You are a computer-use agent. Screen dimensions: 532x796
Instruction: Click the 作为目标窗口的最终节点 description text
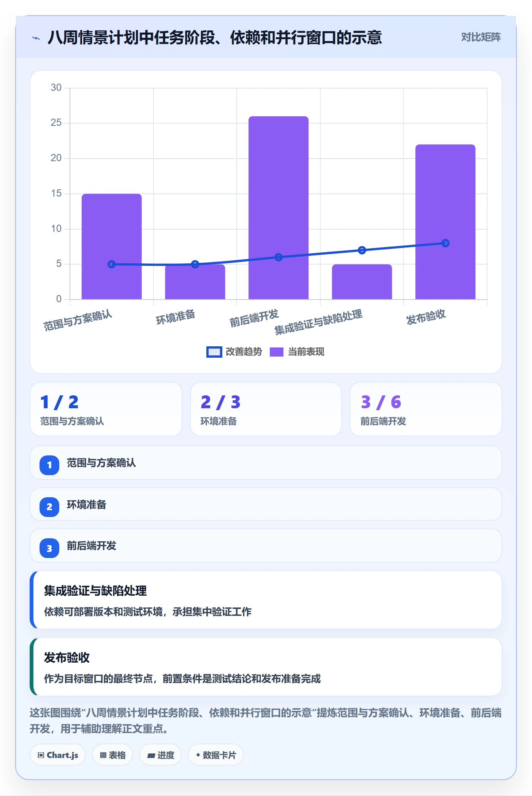(x=182, y=679)
